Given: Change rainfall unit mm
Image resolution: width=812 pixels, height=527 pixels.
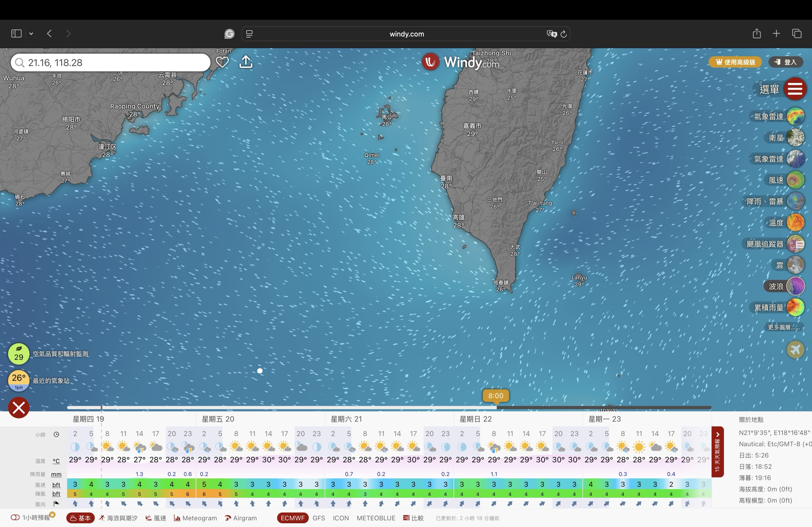Looking at the screenshot, I should [x=56, y=474].
